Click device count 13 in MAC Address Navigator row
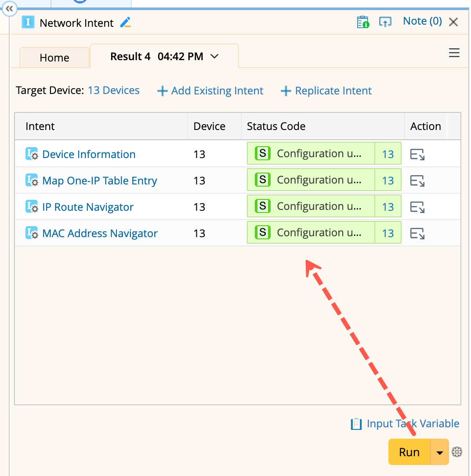 pyautogui.click(x=199, y=234)
